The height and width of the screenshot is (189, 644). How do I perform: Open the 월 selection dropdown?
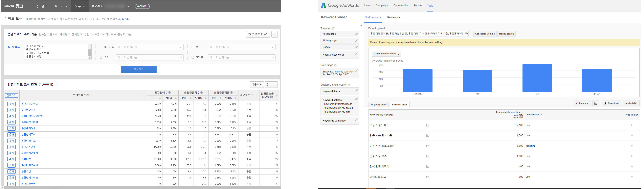(x=241, y=47)
